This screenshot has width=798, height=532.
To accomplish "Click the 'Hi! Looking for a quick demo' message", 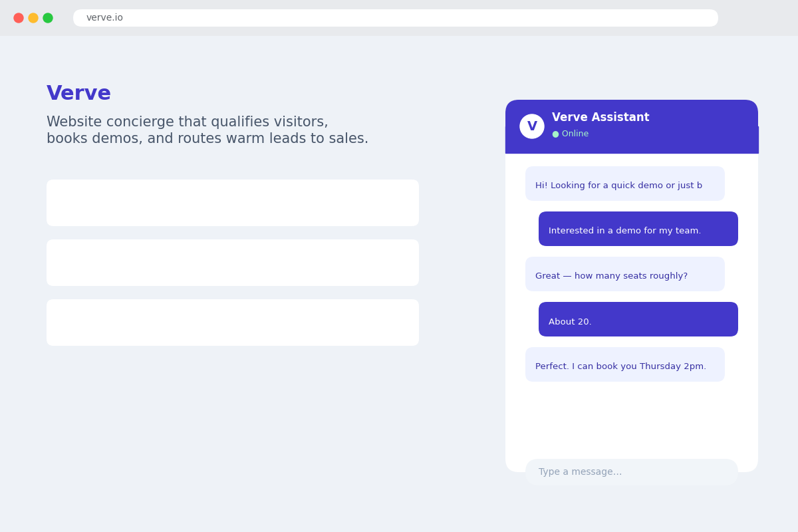I will [625, 184].
